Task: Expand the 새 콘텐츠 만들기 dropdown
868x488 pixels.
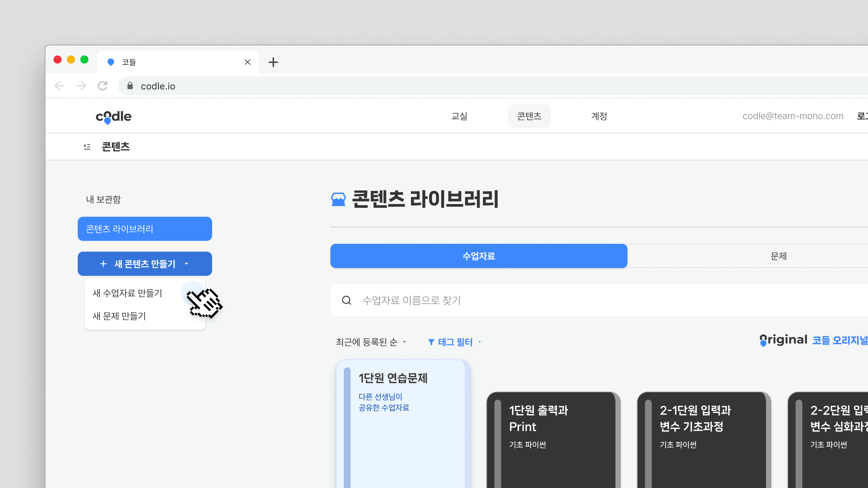Action: click(x=145, y=264)
